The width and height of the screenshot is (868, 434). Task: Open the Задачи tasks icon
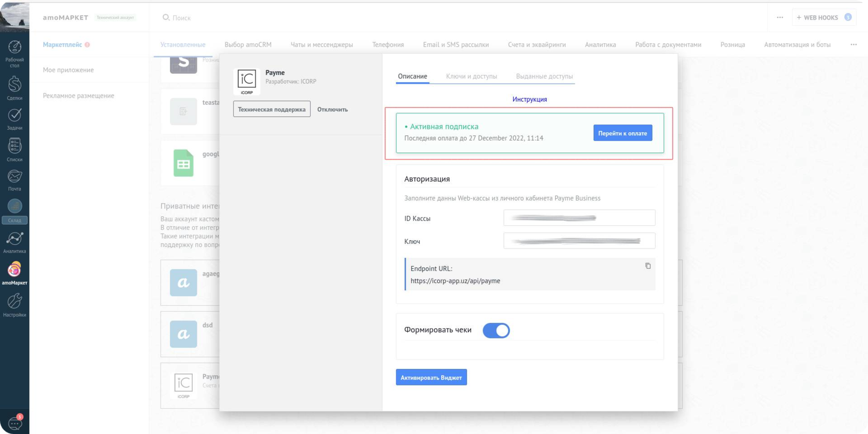click(14, 115)
